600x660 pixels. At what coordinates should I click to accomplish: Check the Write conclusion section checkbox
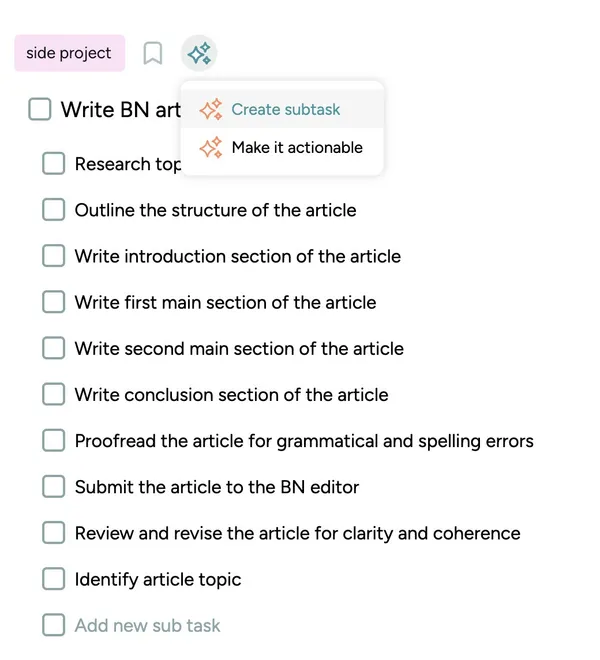[53, 394]
